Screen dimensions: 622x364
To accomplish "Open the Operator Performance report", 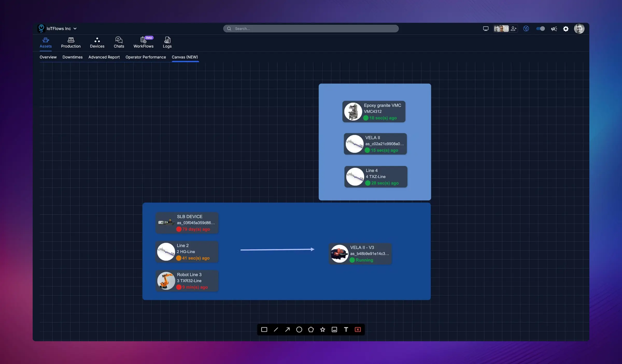I will (146, 57).
